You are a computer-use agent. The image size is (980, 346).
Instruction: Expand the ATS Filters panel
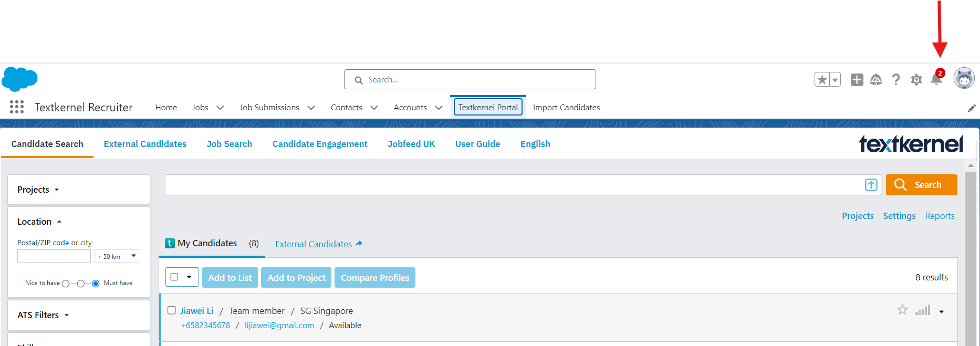79,315
